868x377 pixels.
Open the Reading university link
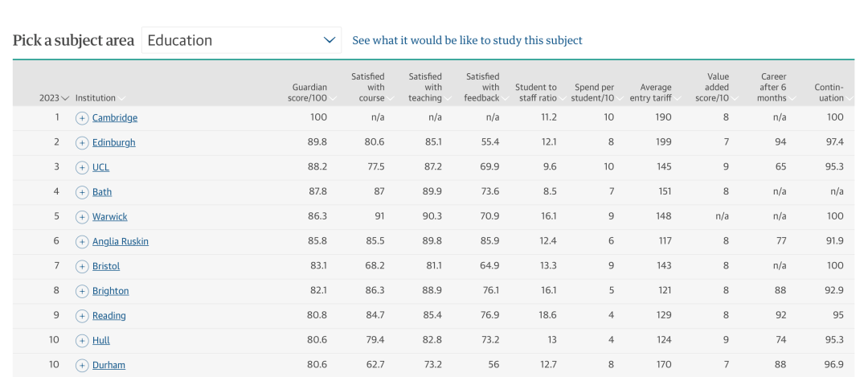pyautogui.click(x=109, y=316)
